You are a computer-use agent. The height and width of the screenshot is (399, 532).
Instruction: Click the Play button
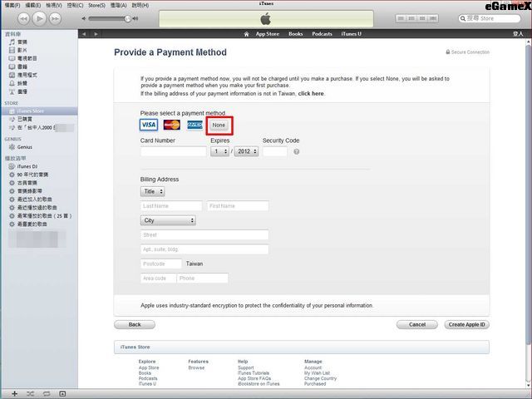tap(39, 18)
